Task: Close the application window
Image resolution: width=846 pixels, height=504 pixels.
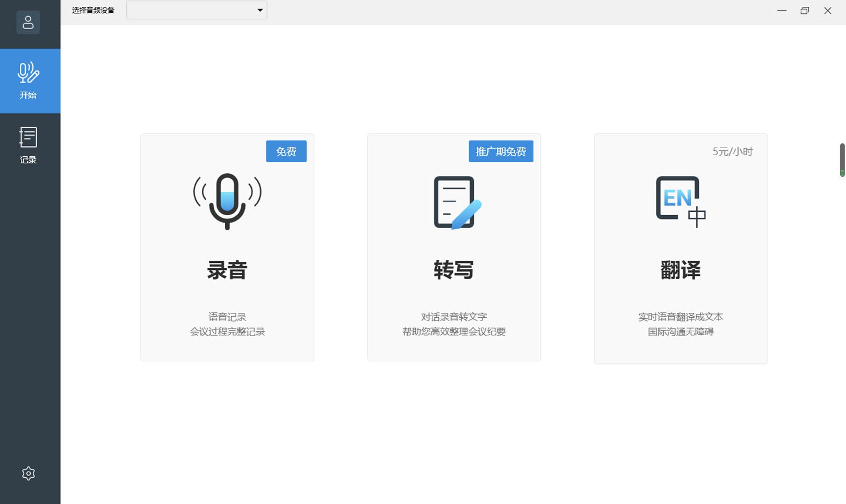Action: (x=828, y=10)
